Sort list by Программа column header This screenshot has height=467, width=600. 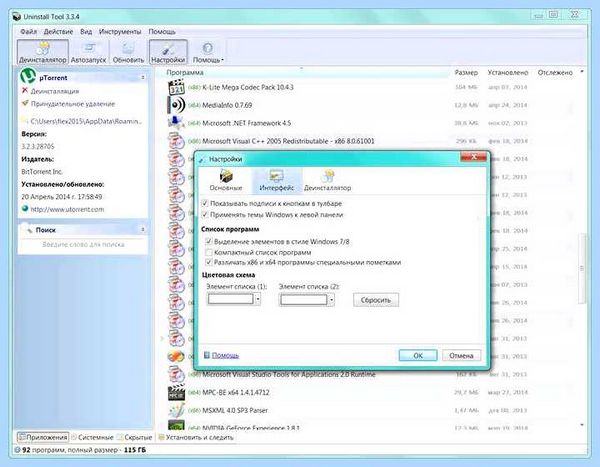pos(185,72)
